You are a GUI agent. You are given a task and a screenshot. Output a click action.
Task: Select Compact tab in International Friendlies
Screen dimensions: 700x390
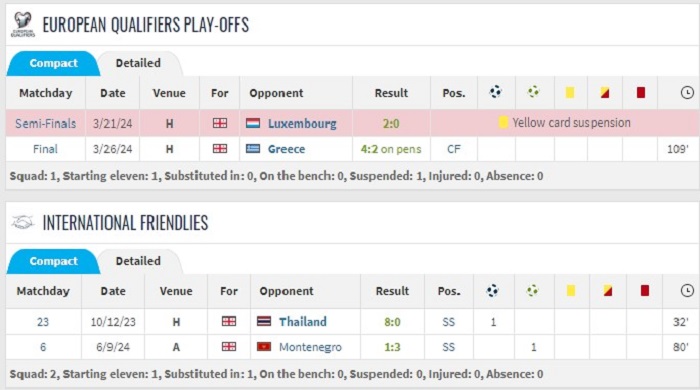coord(54,261)
